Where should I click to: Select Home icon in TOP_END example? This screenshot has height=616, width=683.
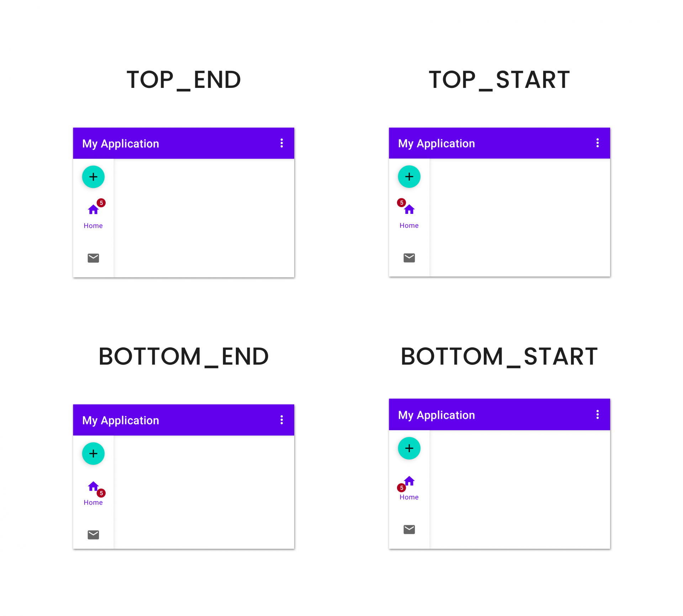tap(93, 210)
